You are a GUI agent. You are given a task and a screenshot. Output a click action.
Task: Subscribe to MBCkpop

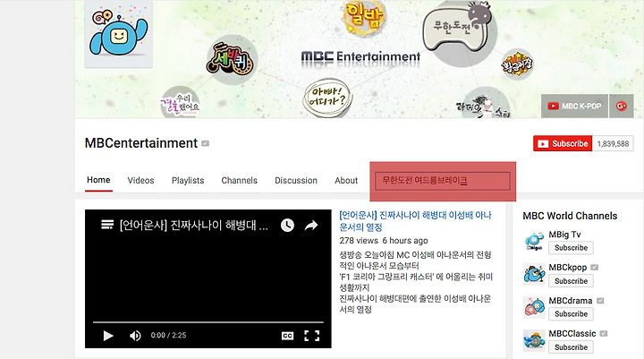pyautogui.click(x=571, y=281)
